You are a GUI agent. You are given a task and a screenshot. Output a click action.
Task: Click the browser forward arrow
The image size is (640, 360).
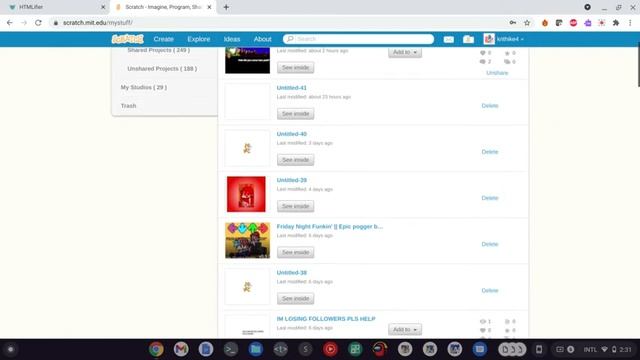[x=24, y=23]
